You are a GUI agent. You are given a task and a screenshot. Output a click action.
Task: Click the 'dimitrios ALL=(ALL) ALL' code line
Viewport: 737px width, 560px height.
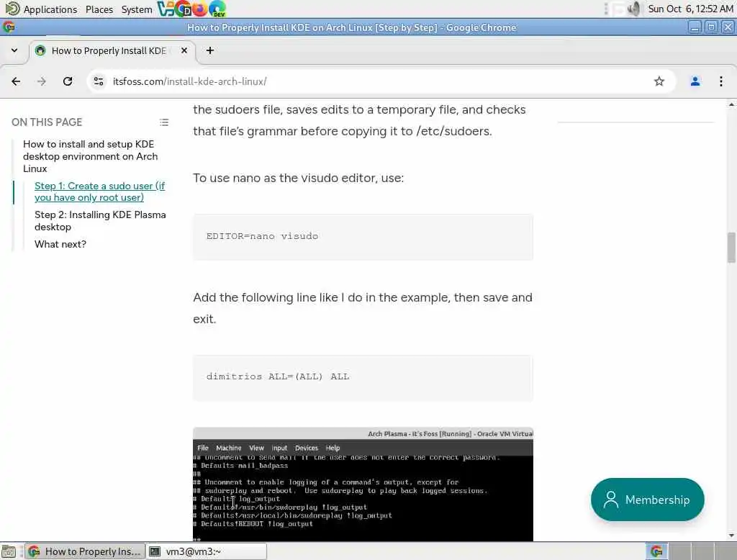pyautogui.click(x=278, y=376)
